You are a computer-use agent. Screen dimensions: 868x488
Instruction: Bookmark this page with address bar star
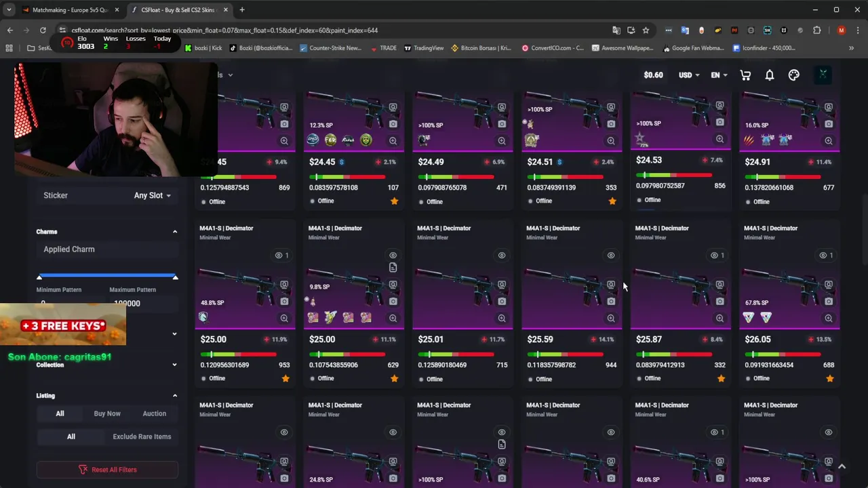(646, 30)
